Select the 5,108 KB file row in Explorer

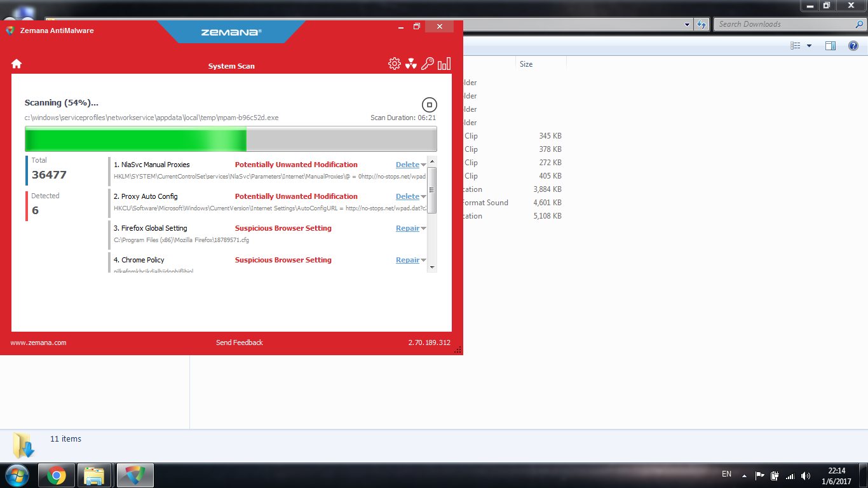(513, 216)
